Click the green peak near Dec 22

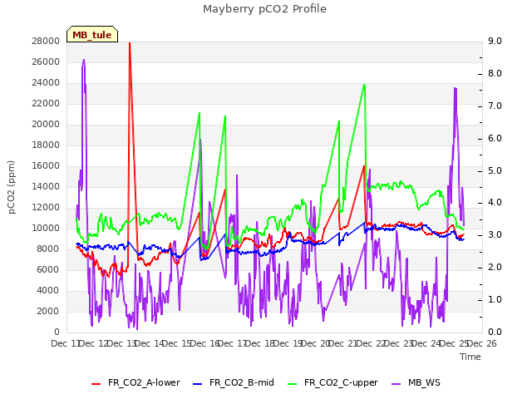coord(364,85)
